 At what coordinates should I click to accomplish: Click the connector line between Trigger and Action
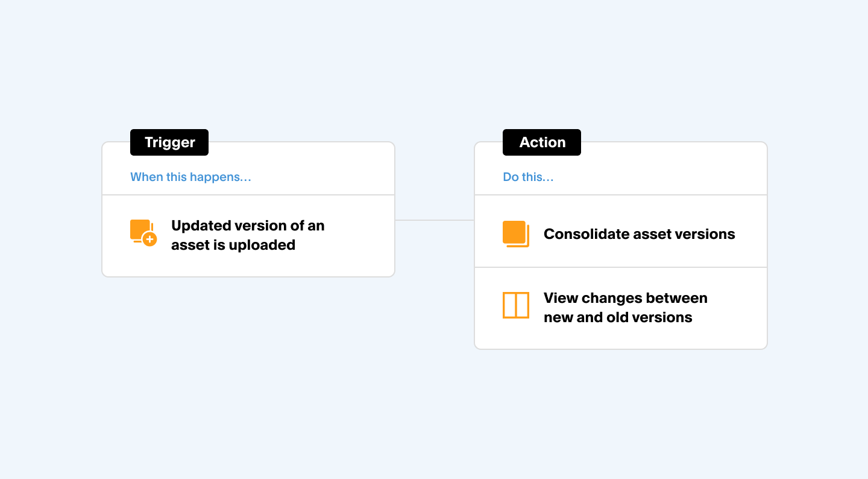point(435,220)
